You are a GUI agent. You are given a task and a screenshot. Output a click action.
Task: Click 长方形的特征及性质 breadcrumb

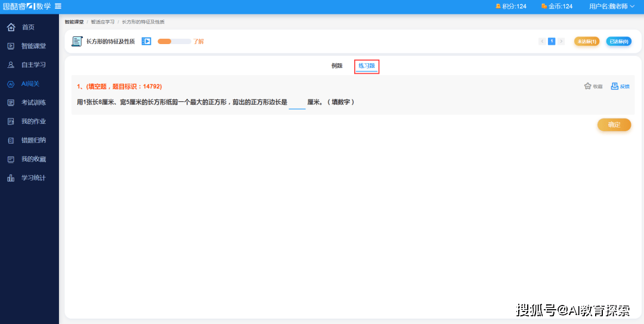pos(143,21)
